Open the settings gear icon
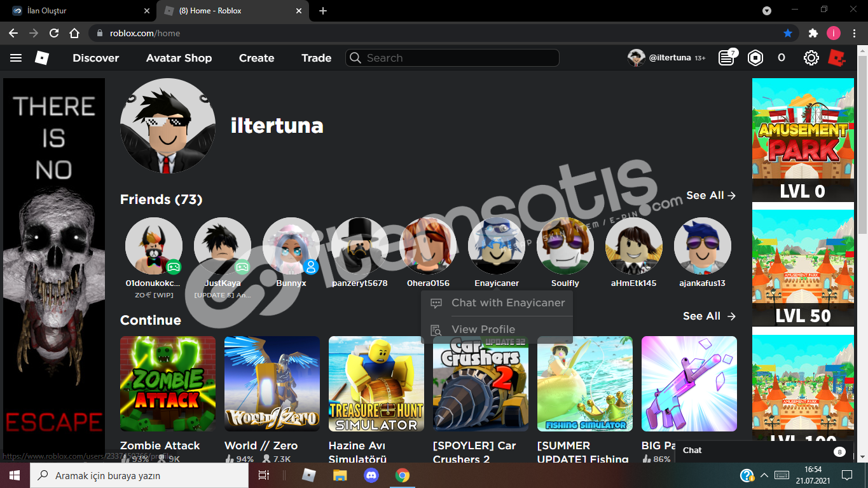 pyautogui.click(x=811, y=58)
